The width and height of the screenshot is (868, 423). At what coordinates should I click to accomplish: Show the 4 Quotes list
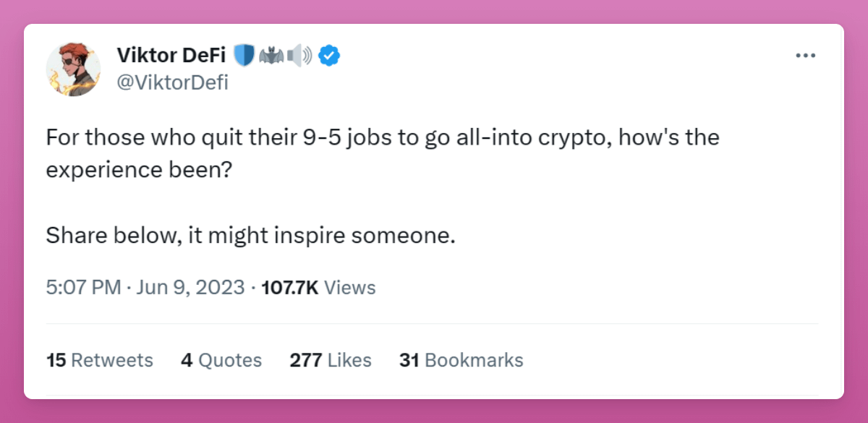(x=221, y=360)
